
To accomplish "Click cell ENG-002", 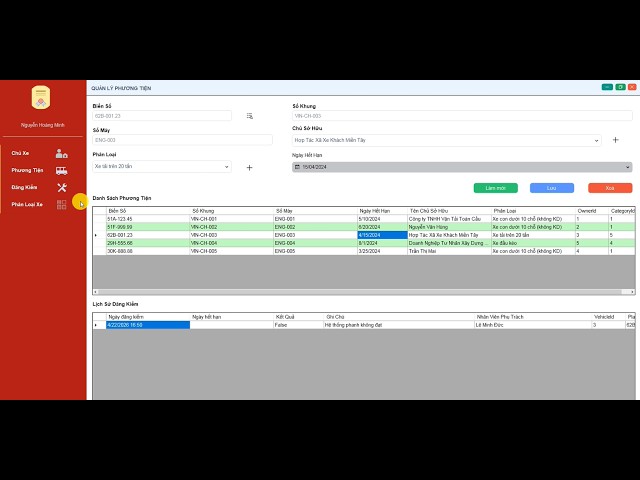I will 315,227.
